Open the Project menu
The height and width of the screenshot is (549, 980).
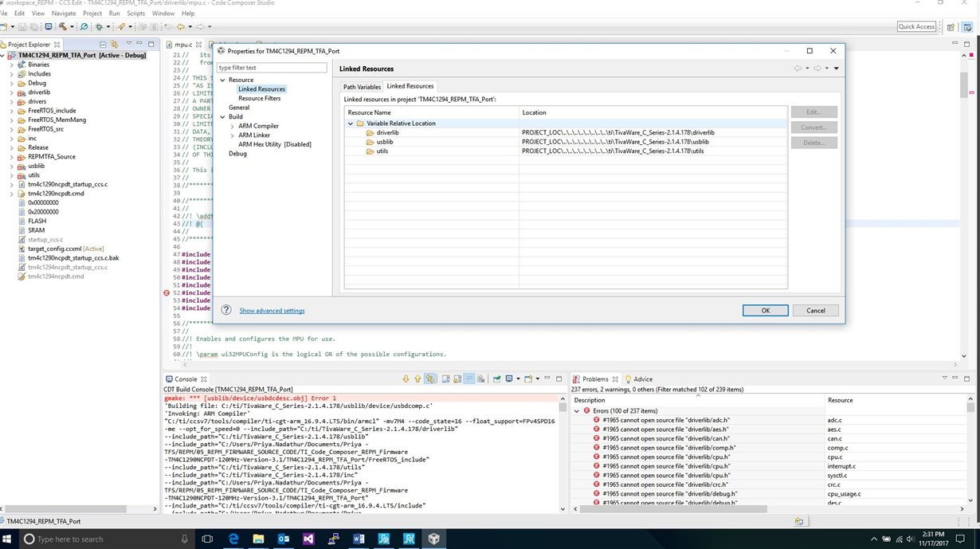(x=92, y=14)
